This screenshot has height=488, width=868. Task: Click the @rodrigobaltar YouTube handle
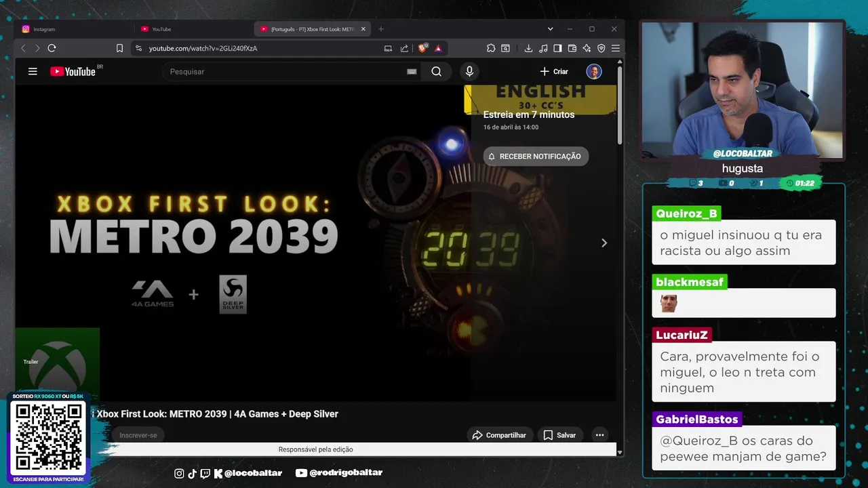tap(346, 473)
